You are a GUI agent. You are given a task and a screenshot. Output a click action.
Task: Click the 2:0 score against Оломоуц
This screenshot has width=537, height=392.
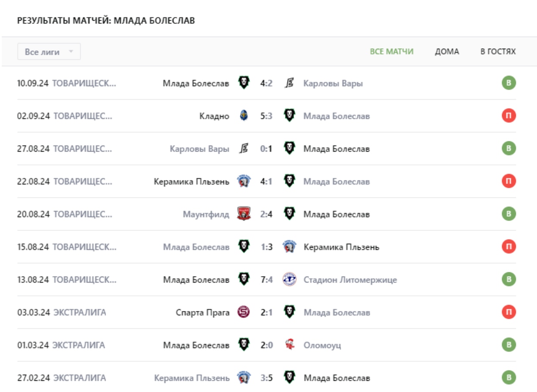coord(266,345)
